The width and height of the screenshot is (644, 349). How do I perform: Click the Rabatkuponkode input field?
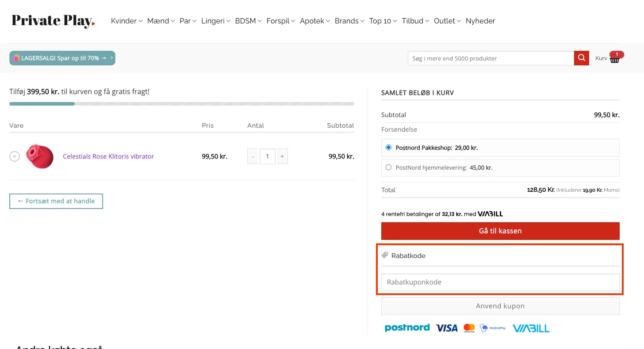(500, 282)
